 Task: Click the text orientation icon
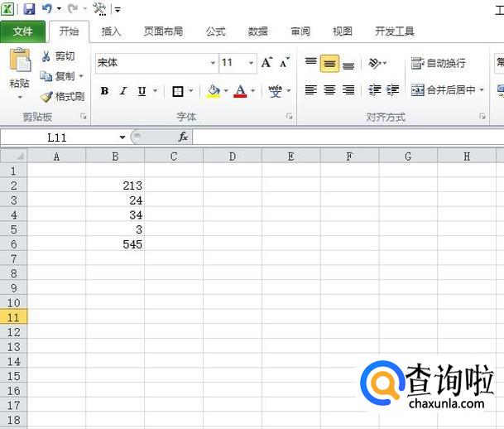point(374,63)
